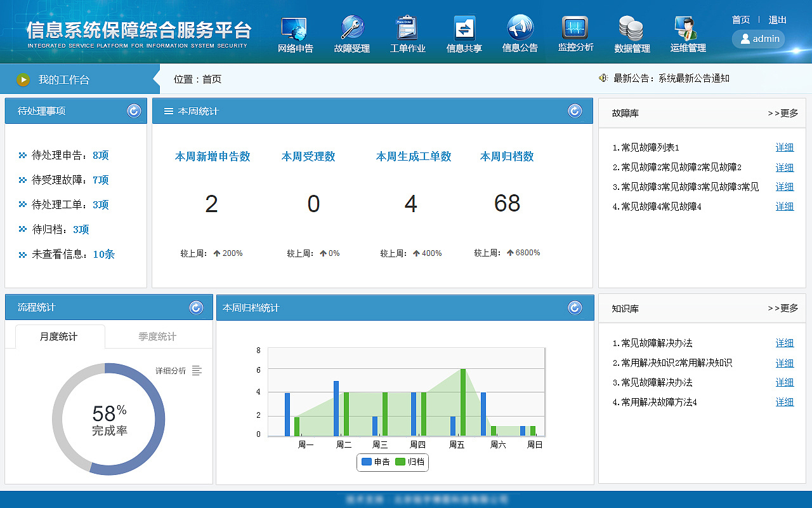The height and width of the screenshot is (508, 812).
Task: Click the 本周统计 list menu icon
Action: point(169,111)
